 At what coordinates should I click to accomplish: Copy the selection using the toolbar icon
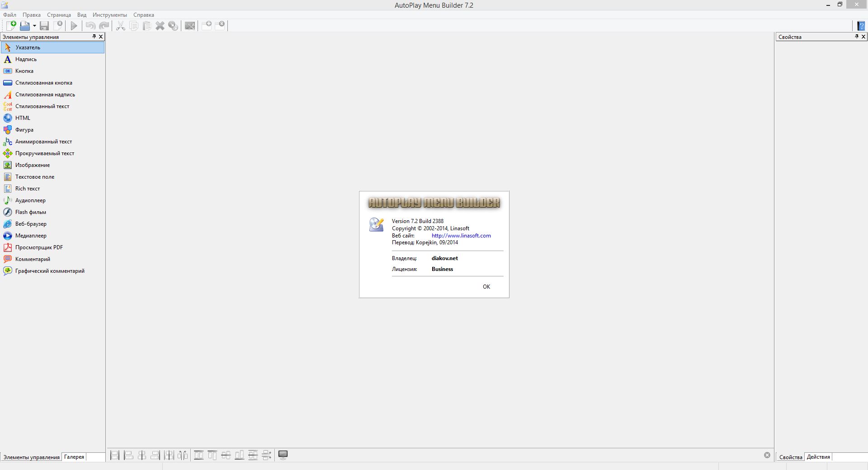click(134, 26)
